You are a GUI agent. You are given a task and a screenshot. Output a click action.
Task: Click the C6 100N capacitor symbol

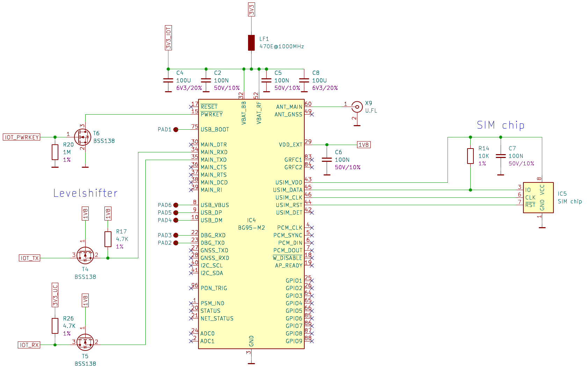[327, 160]
